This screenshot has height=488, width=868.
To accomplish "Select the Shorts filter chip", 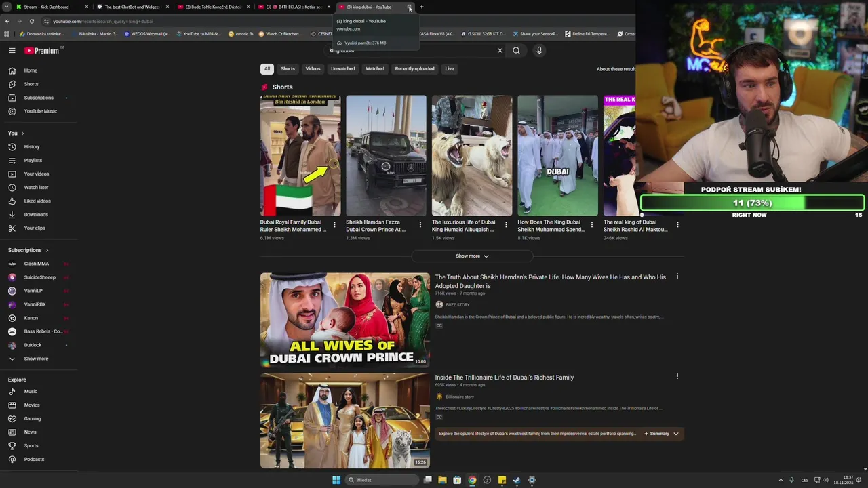I will pos(288,68).
